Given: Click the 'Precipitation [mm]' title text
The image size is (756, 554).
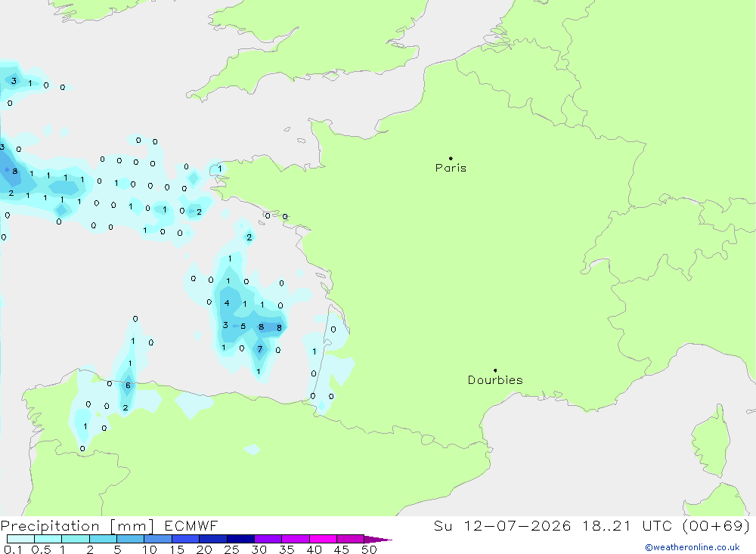Looking at the screenshot, I should tap(77, 526).
